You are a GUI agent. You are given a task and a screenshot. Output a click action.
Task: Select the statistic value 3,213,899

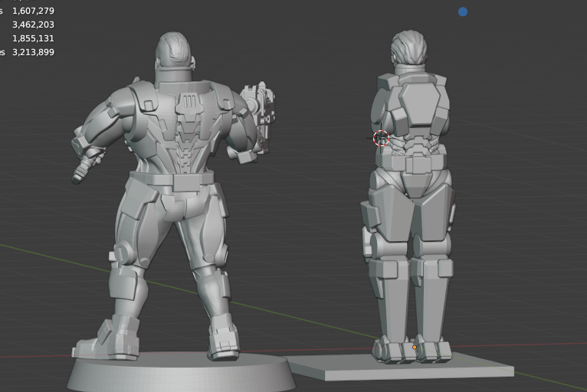(x=33, y=52)
